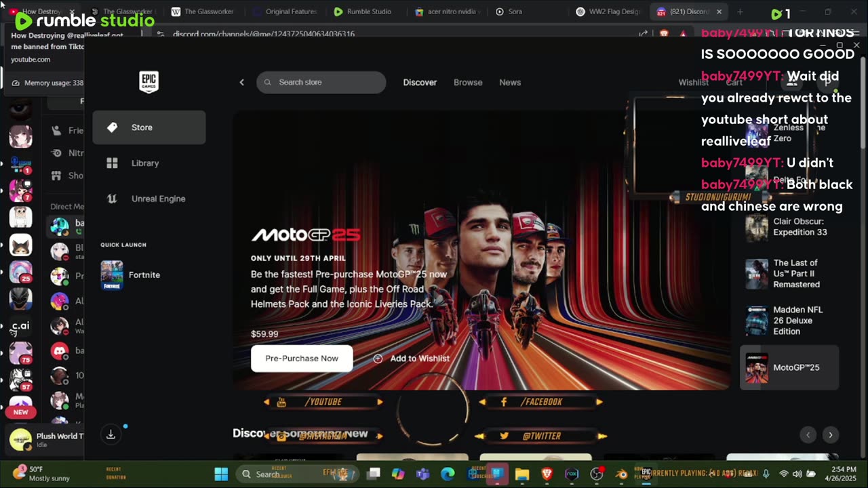Open Copilot from the taskbar

[398, 474]
